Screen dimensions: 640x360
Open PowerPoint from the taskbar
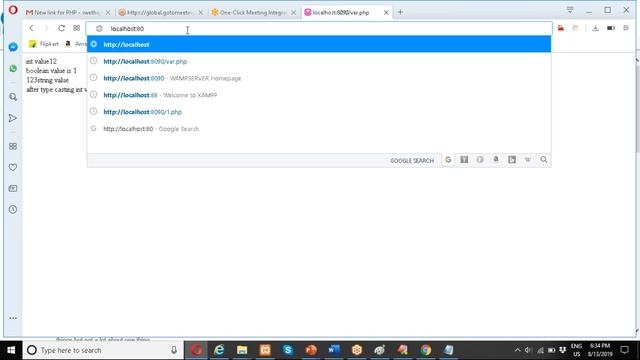click(311, 350)
